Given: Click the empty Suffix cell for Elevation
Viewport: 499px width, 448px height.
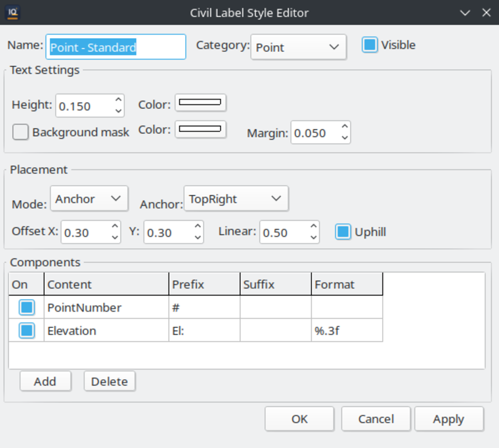Looking at the screenshot, I should (276, 331).
